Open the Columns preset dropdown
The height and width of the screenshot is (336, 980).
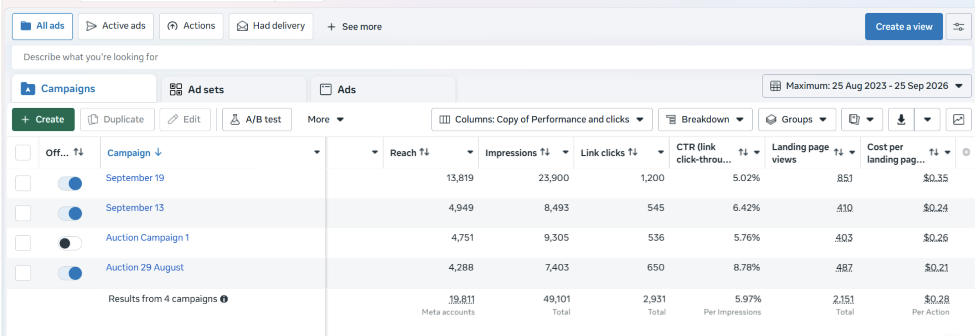point(542,119)
